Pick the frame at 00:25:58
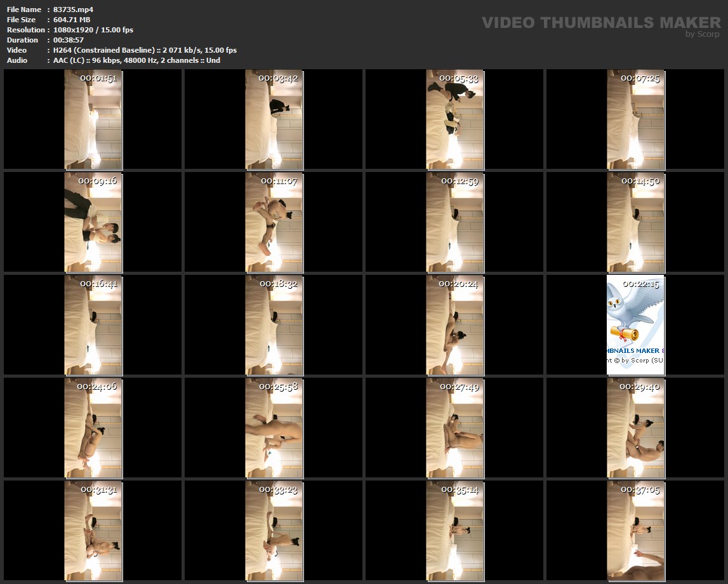 tap(274, 428)
